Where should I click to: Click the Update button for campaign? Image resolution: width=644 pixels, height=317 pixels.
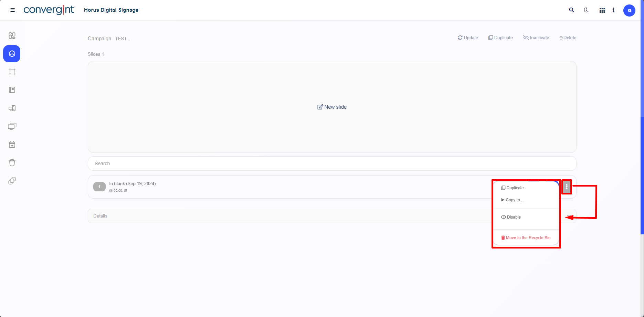[x=468, y=38]
